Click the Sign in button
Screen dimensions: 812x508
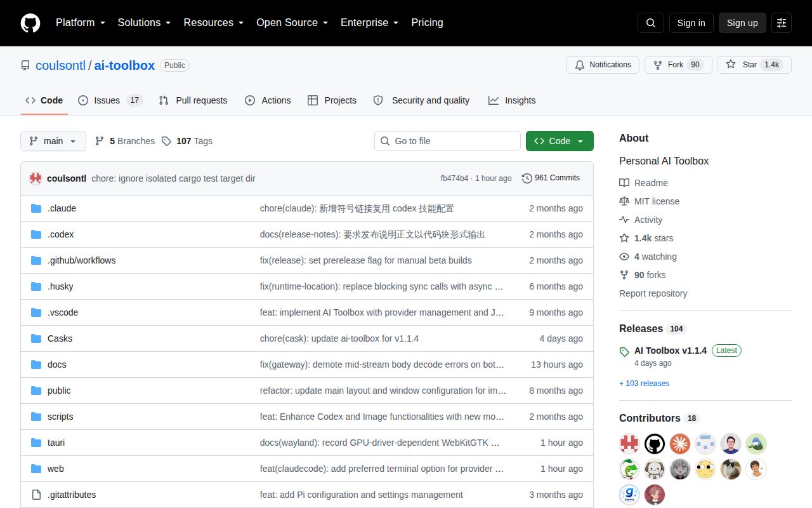click(x=691, y=23)
